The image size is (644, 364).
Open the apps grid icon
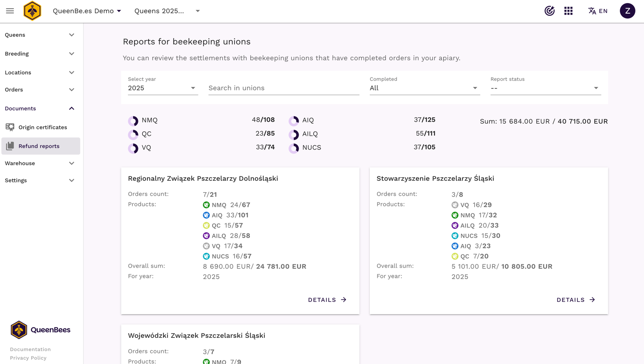pyautogui.click(x=568, y=11)
